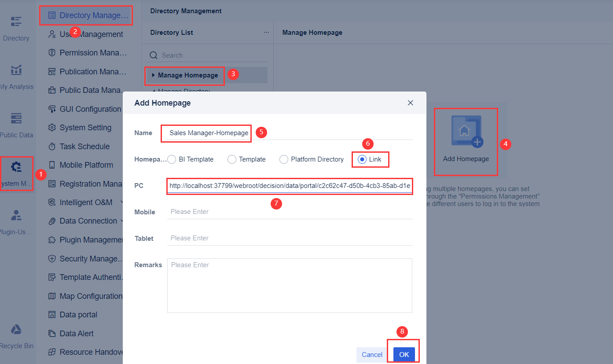The image size is (613, 364).
Task: Focus the PC link URL field
Action: click(290, 186)
